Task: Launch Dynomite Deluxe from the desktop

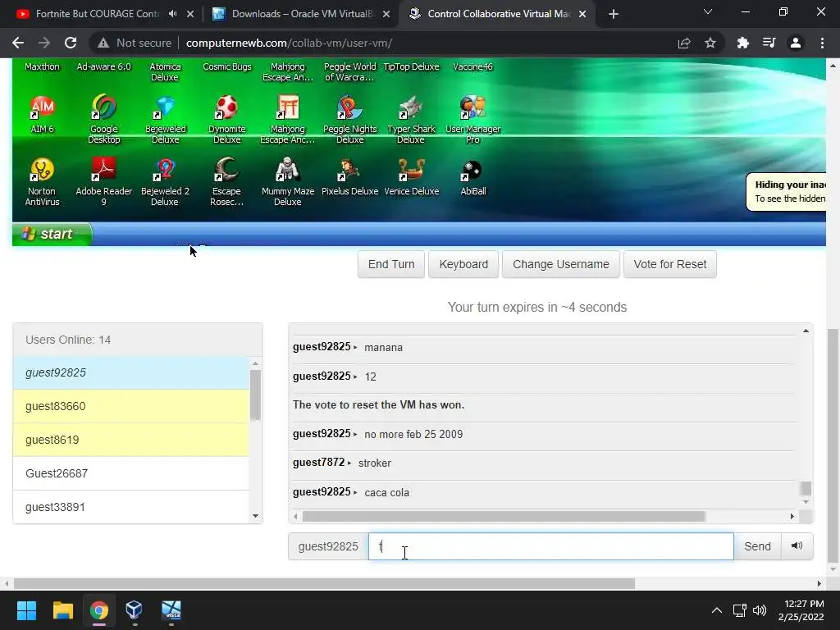Action: [226, 119]
